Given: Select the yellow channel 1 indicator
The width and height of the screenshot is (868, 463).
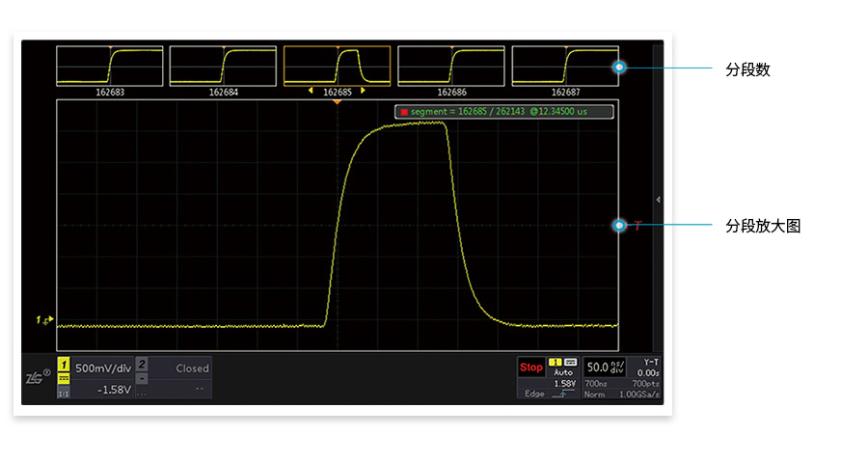Looking at the screenshot, I should pyautogui.click(x=64, y=367).
